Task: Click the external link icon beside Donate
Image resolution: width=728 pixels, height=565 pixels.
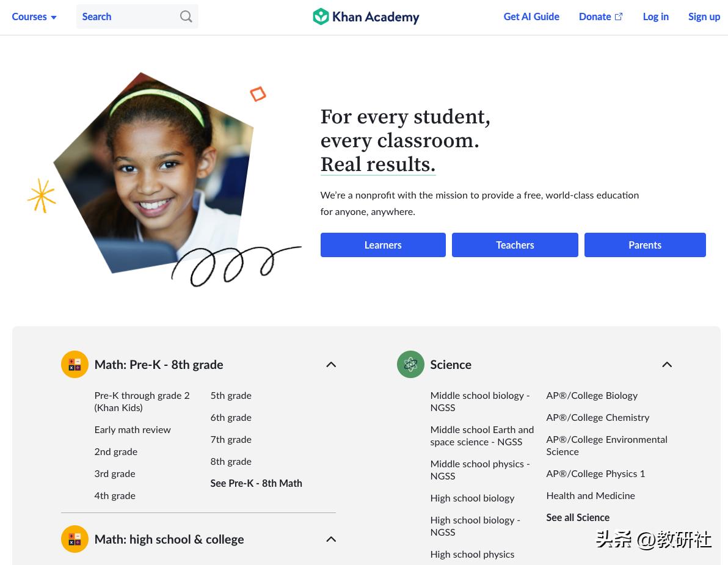Action: [x=619, y=16]
